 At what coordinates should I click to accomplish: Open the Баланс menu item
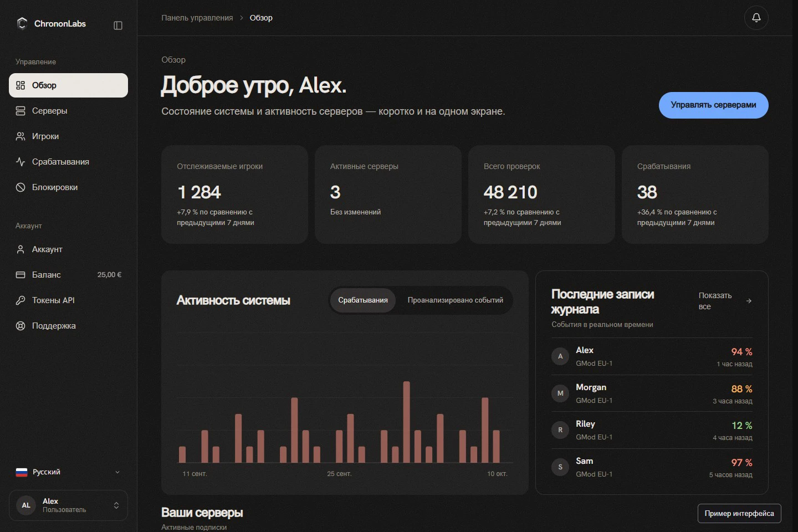[68, 275]
